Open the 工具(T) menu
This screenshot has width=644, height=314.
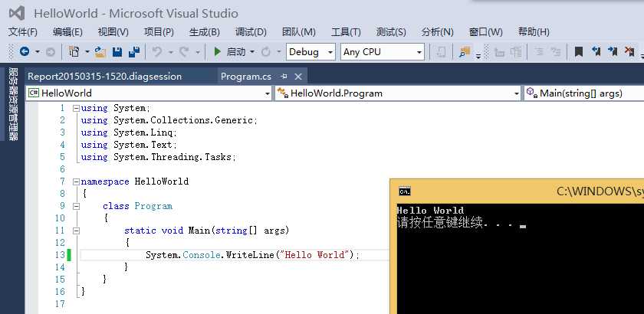point(346,31)
